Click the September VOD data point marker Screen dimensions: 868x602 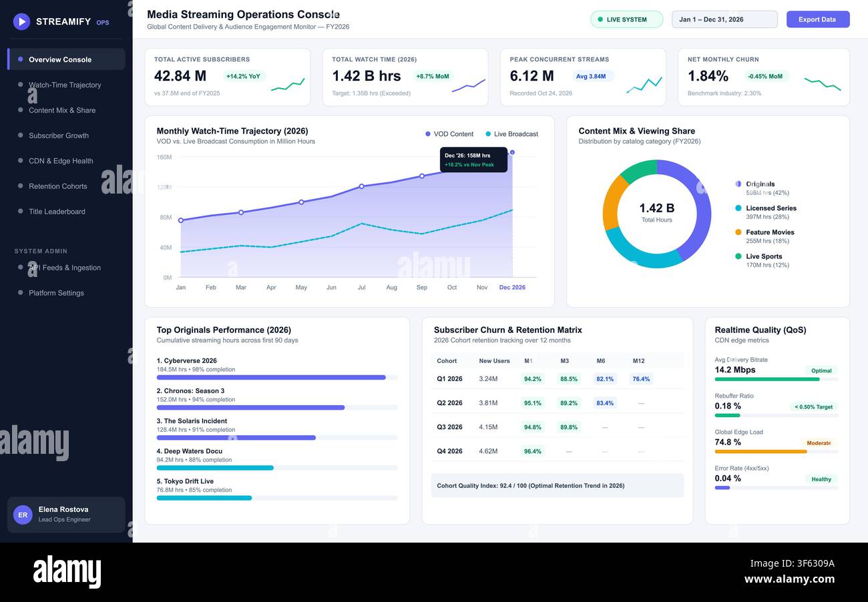point(422,176)
